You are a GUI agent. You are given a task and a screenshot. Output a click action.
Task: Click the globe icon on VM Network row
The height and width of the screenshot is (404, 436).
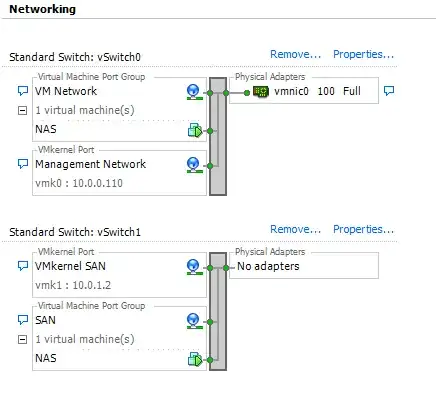click(x=193, y=92)
